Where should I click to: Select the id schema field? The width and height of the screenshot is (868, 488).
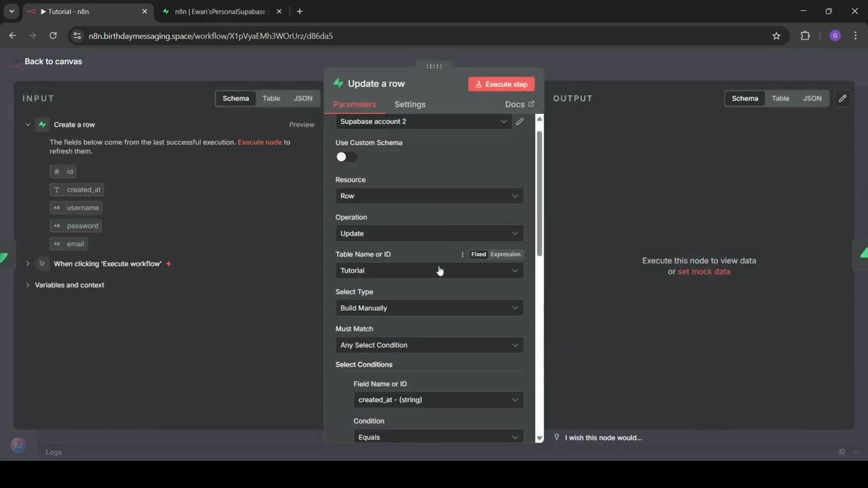coord(63,171)
